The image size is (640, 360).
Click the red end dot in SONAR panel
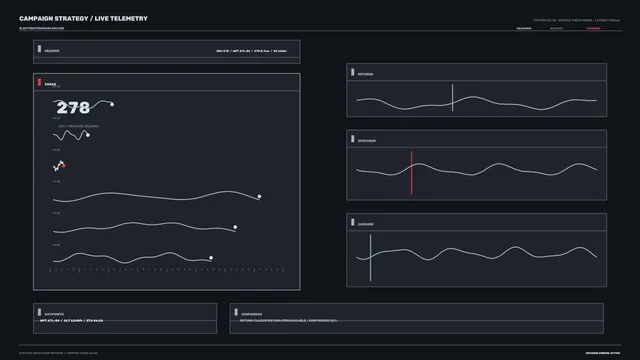[x=64, y=166]
